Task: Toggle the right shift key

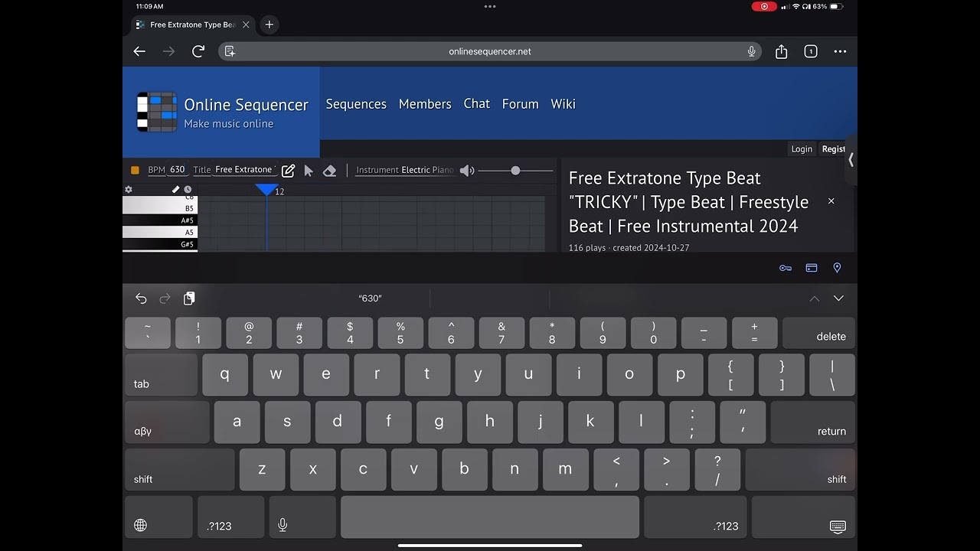Action: tap(800, 469)
